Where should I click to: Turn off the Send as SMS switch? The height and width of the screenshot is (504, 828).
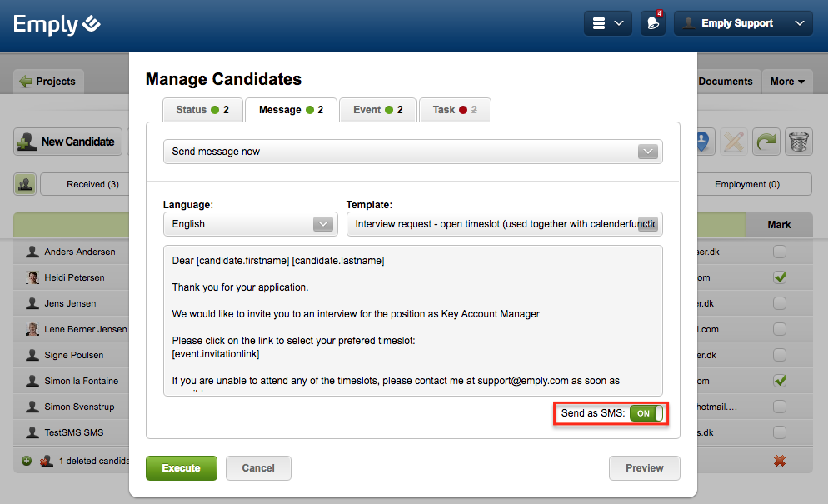[647, 413]
